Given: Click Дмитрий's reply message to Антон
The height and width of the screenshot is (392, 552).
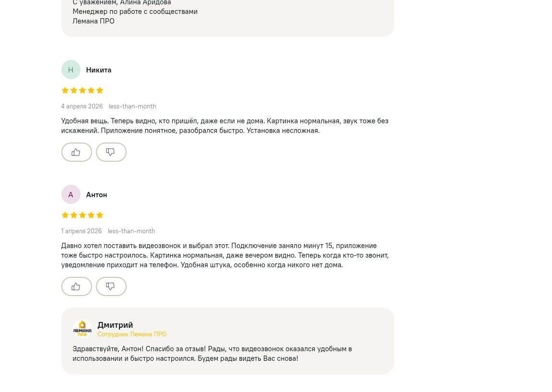Looking at the screenshot, I should click(212, 354).
